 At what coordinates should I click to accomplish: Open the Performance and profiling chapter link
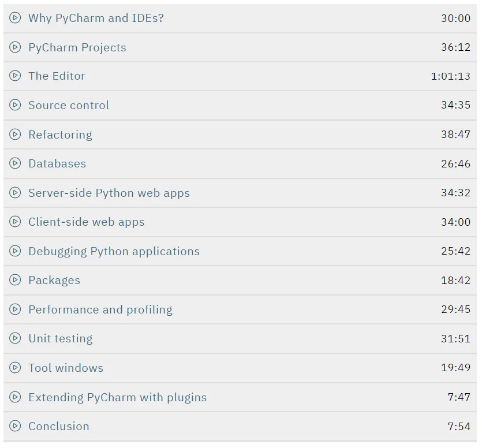tap(100, 309)
